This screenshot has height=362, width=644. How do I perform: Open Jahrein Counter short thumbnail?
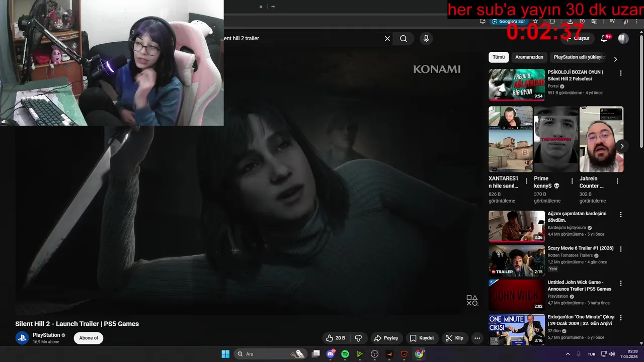[601, 139]
